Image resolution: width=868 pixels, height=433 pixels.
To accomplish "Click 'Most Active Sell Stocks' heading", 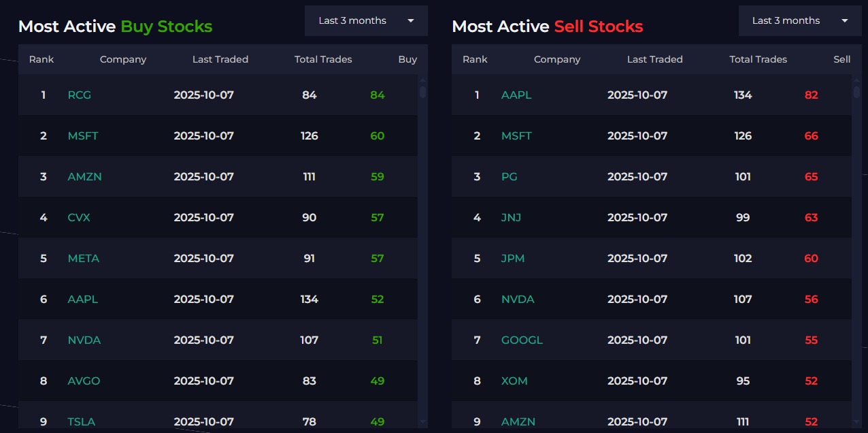I will point(548,27).
